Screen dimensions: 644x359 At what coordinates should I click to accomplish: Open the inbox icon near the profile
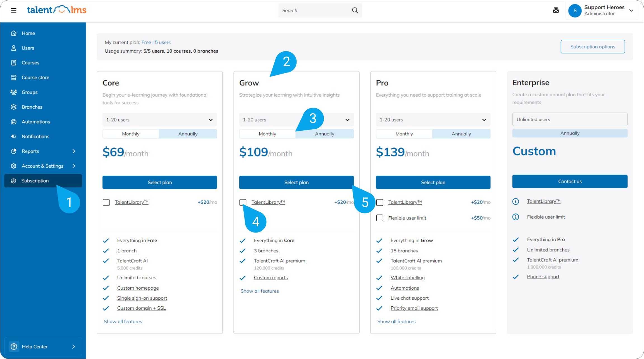tap(556, 10)
